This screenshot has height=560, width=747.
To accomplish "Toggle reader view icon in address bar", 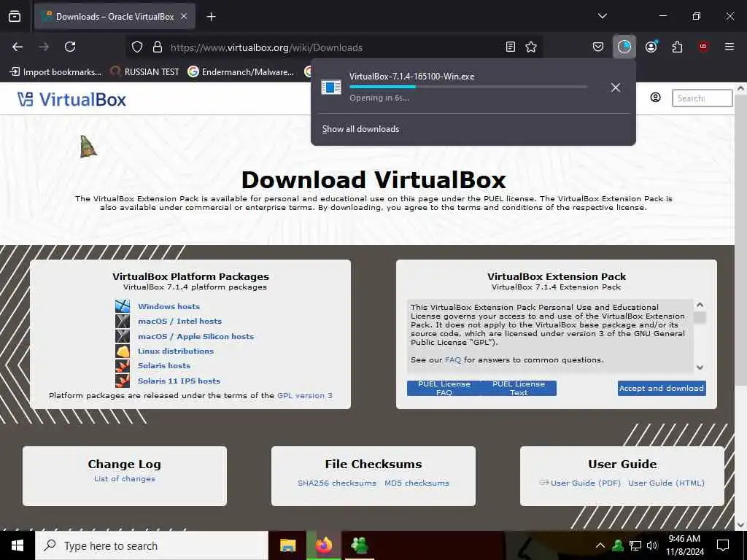I will [510, 47].
